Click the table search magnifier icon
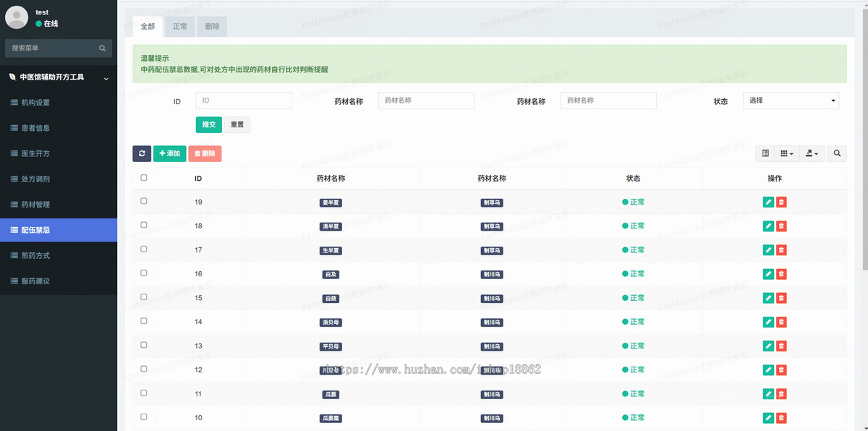The image size is (868, 431). (837, 153)
